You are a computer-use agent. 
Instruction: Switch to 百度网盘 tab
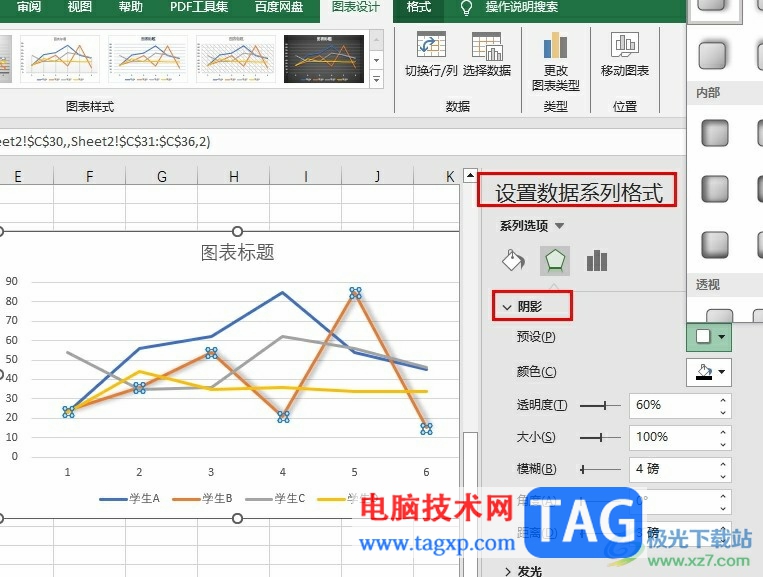coord(279,7)
